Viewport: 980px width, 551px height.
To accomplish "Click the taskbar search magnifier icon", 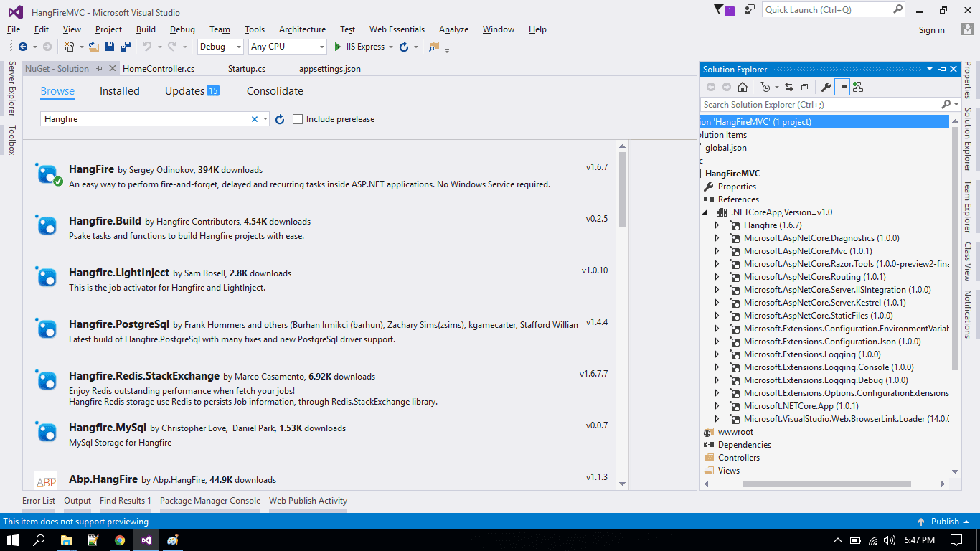I will pos(40,540).
